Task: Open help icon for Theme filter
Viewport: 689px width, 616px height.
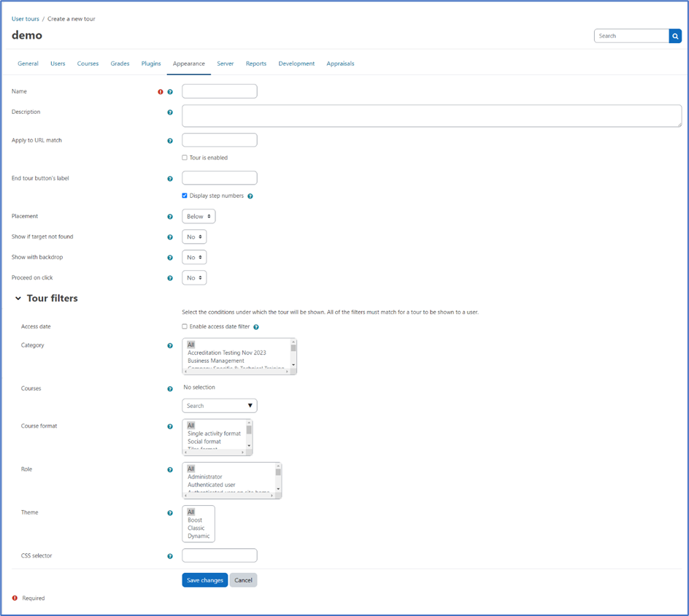Action: [170, 513]
